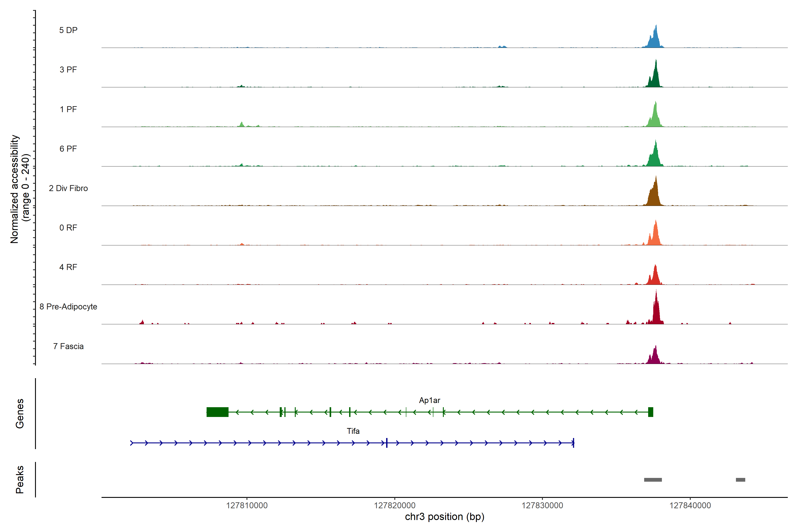Click the larger gray peak bar
This screenshot has width=798, height=532.
click(x=653, y=480)
